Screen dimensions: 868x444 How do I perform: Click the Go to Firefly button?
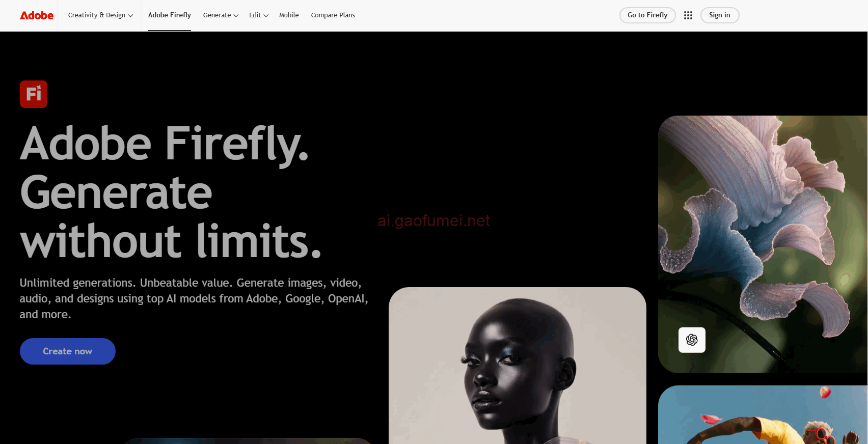click(x=647, y=15)
